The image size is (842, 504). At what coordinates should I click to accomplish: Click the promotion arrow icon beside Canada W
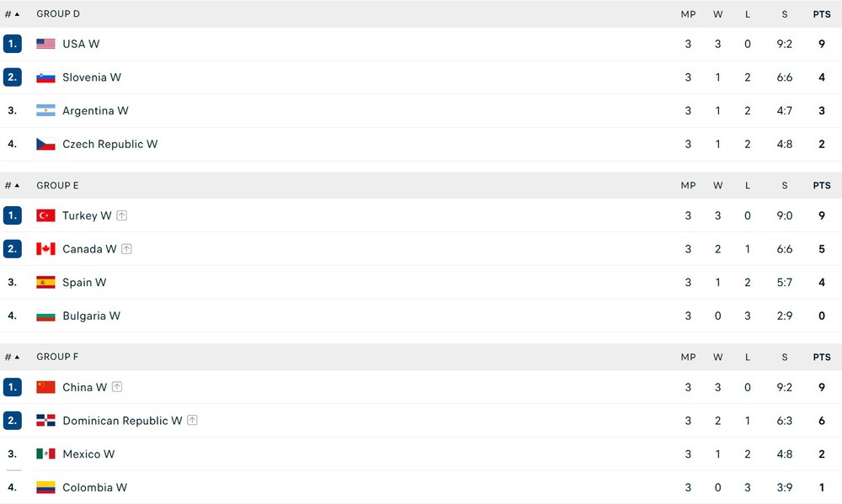127,249
